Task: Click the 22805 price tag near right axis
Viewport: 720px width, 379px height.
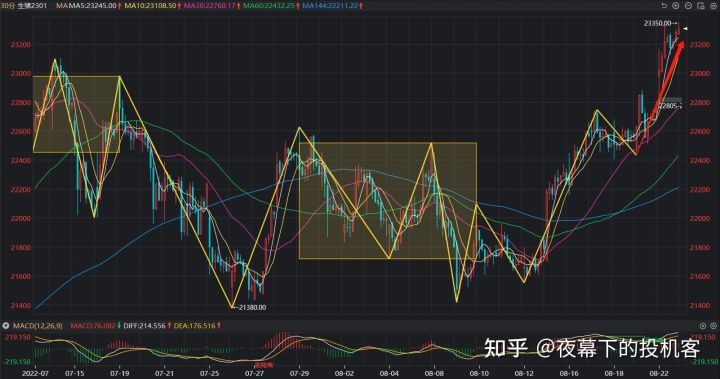Action: click(669, 106)
